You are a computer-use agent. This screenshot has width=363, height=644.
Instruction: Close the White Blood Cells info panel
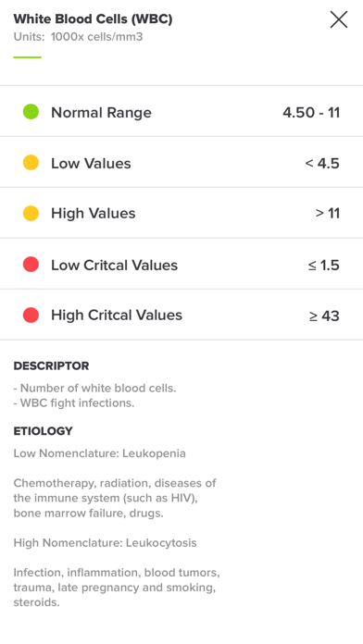(x=339, y=19)
